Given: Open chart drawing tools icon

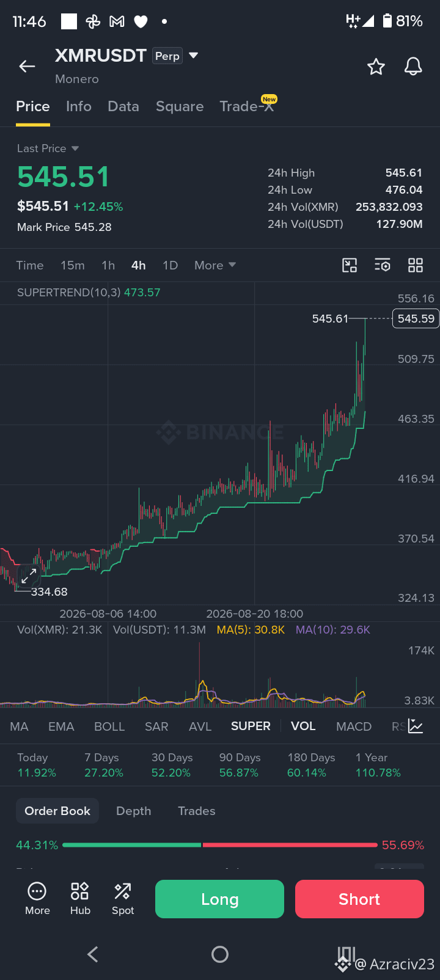Looking at the screenshot, I should pos(350,265).
